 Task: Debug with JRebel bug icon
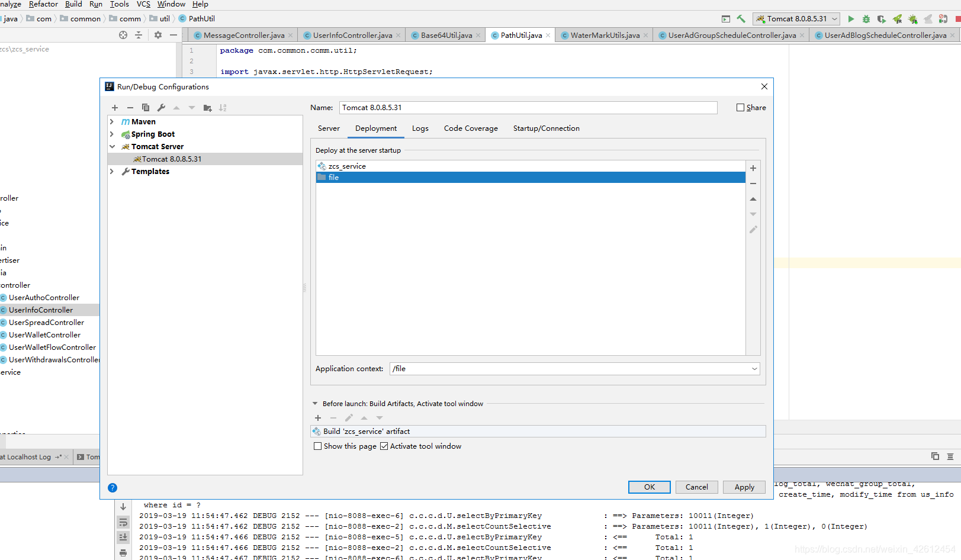pyautogui.click(x=913, y=19)
